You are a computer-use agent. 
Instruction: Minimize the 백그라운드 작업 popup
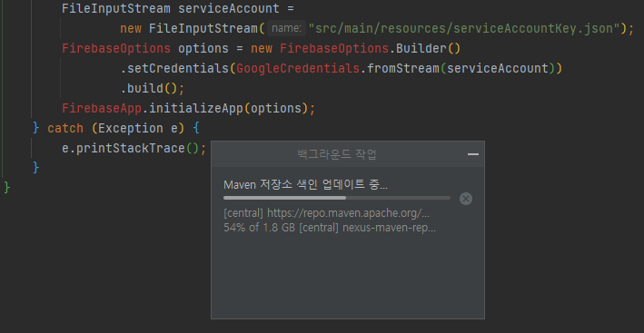tap(472, 154)
